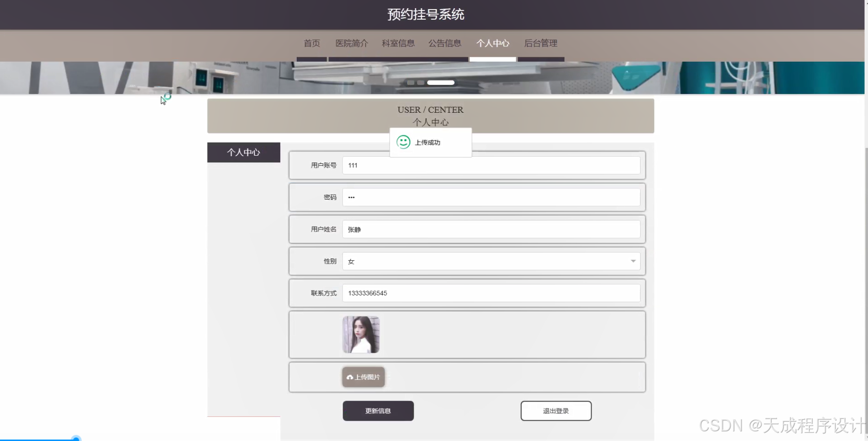Image resolution: width=868 pixels, height=441 pixels.
Task: Select the 个人中心 sidebar entry
Action: (x=243, y=152)
